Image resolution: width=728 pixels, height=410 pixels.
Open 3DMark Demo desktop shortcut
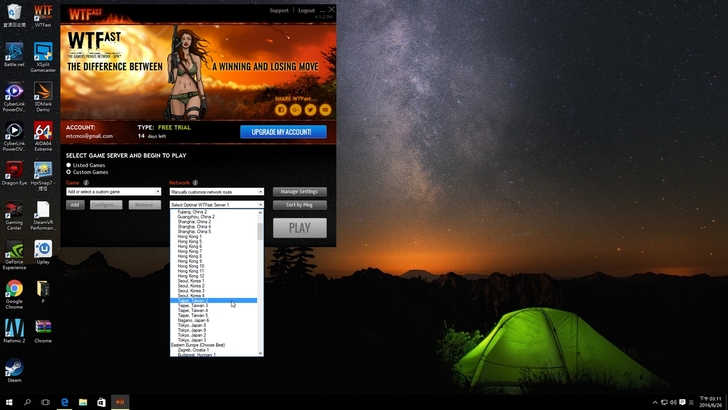pos(43,97)
